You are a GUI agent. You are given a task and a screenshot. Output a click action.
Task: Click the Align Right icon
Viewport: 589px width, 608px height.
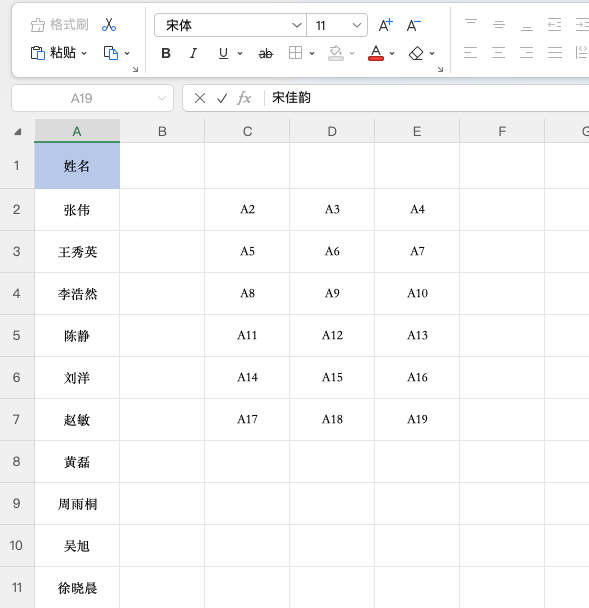pyautogui.click(x=527, y=52)
